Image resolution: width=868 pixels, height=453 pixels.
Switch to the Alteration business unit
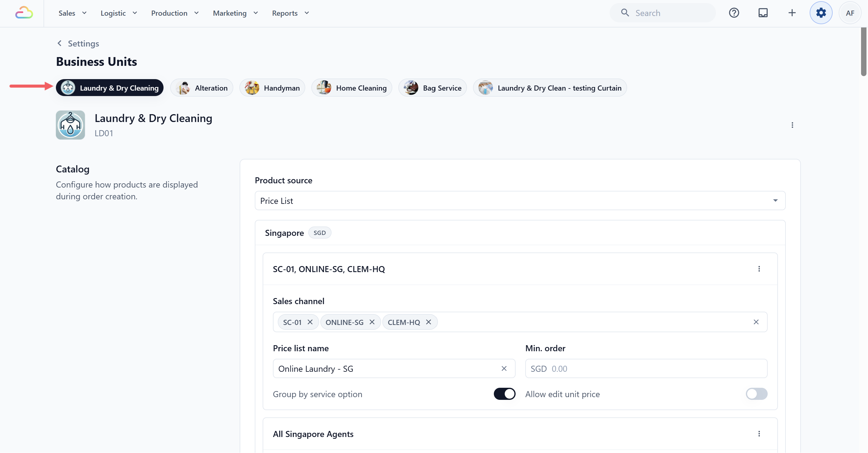click(x=202, y=88)
